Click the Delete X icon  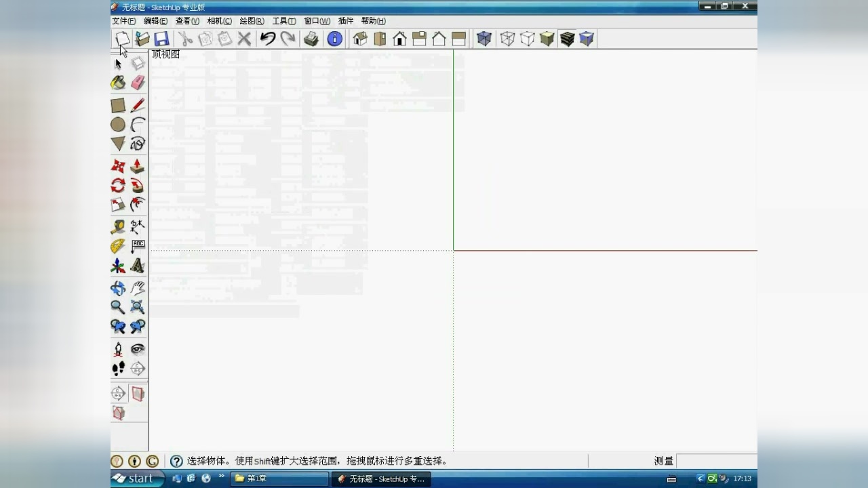tap(244, 39)
